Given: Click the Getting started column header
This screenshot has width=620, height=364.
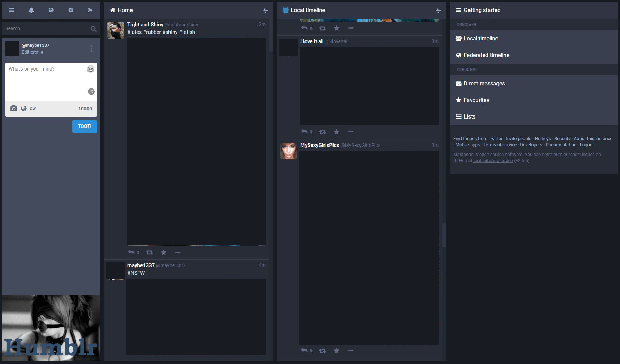Looking at the screenshot, I should coord(534,10).
